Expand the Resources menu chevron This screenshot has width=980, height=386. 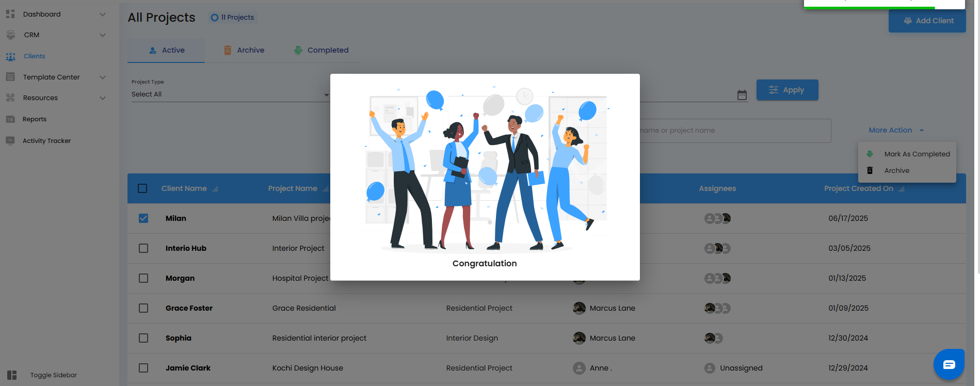coord(103,98)
